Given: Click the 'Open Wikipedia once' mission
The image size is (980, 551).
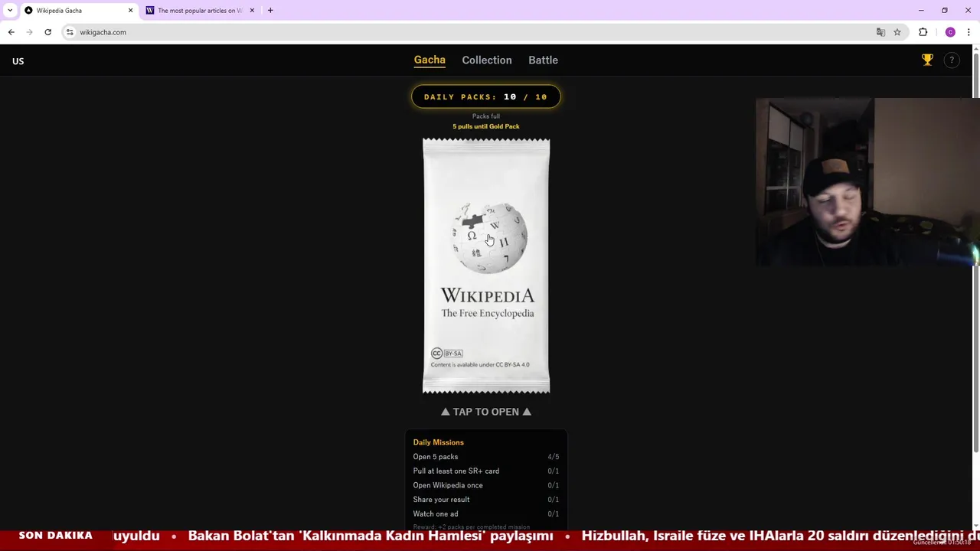Looking at the screenshot, I should [x=486, y=485].
